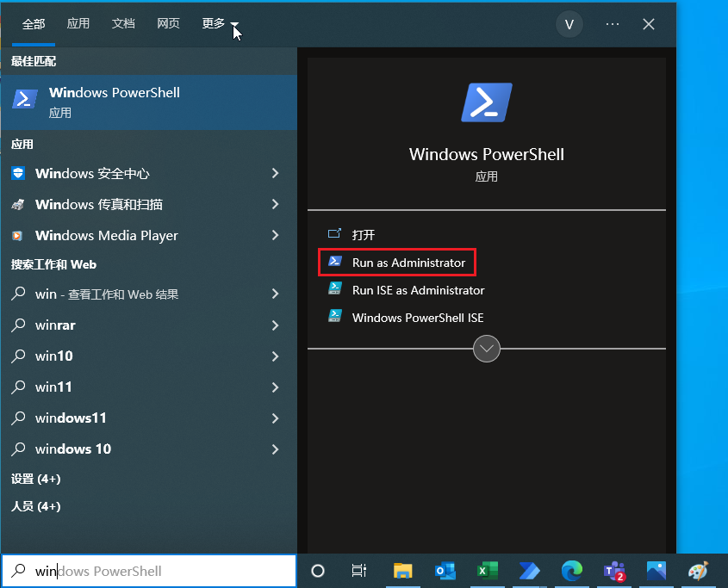The width and height of the screenshot is (728, 588).
Task: Click PowerShell icon in best match row
Action: click(25, 99)
